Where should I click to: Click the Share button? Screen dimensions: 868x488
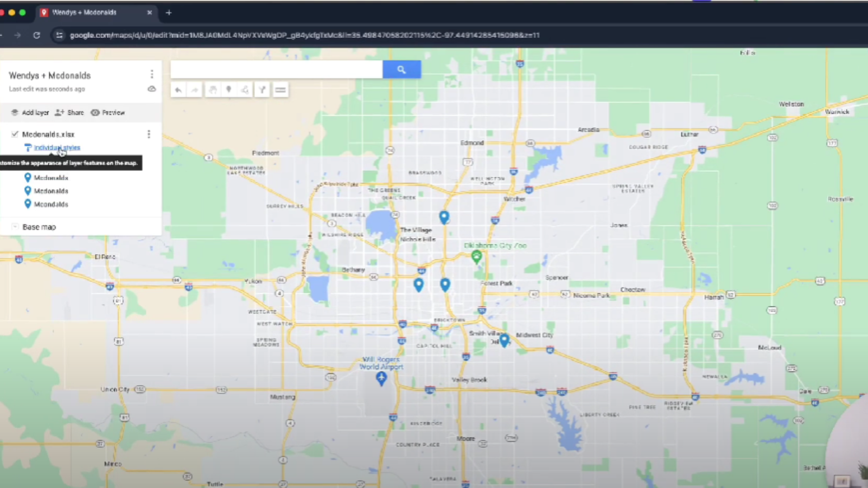click(x=69, y=113)
